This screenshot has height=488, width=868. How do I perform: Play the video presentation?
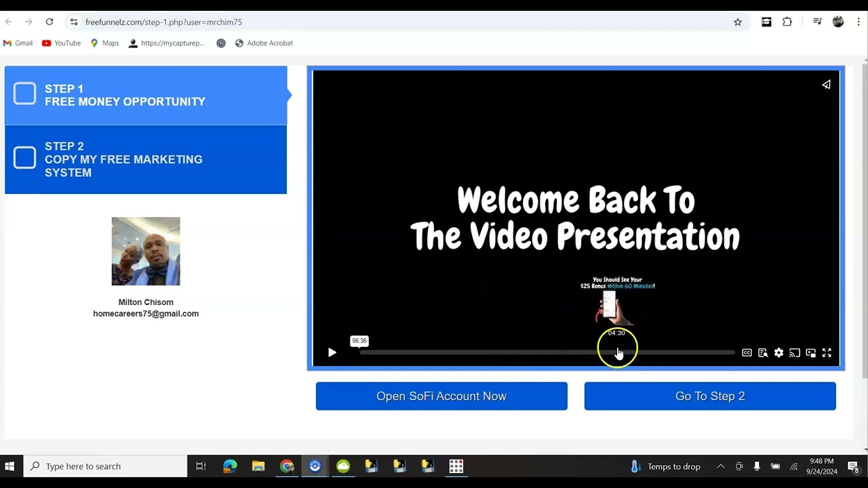[x=332, y=352]
